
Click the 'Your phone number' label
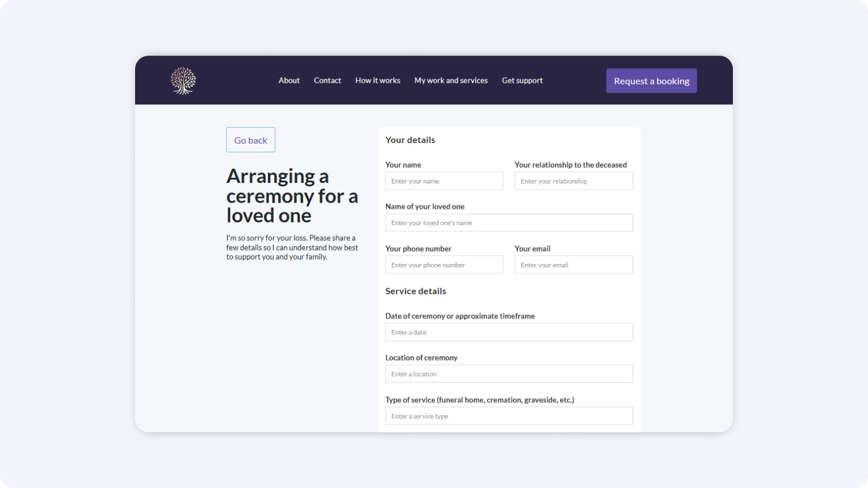418,249
